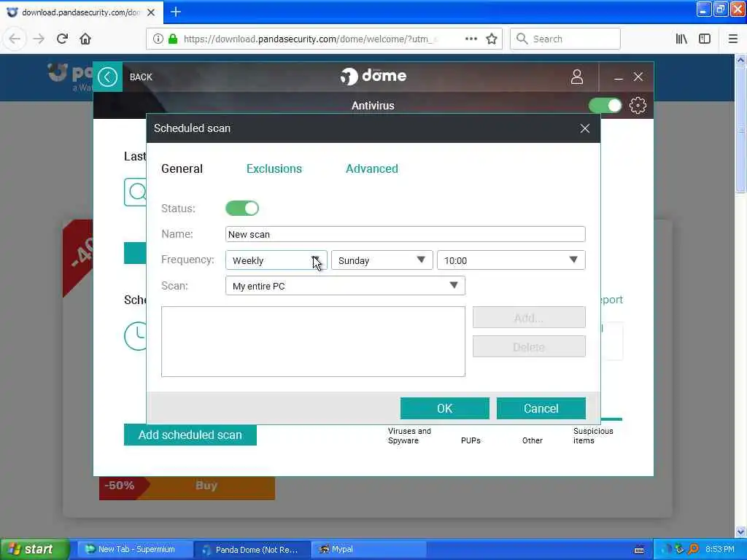Screen dimensions: 747x560
Task: Go back with the Panda Dome BACK arrow
Action: (108, 77)
